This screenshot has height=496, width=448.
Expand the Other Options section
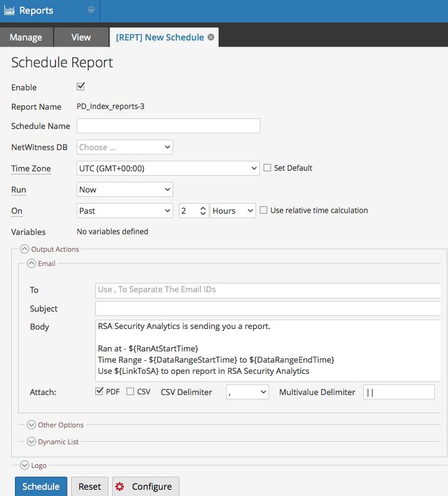(31, 425)
